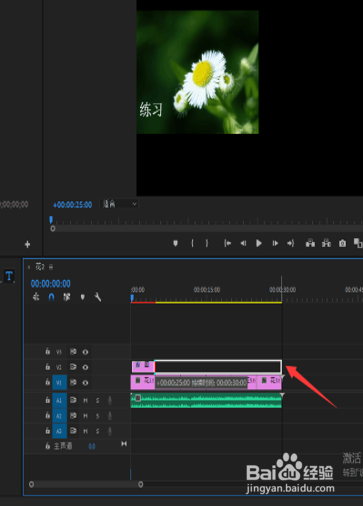Play the program monitor

coord(259,243)
